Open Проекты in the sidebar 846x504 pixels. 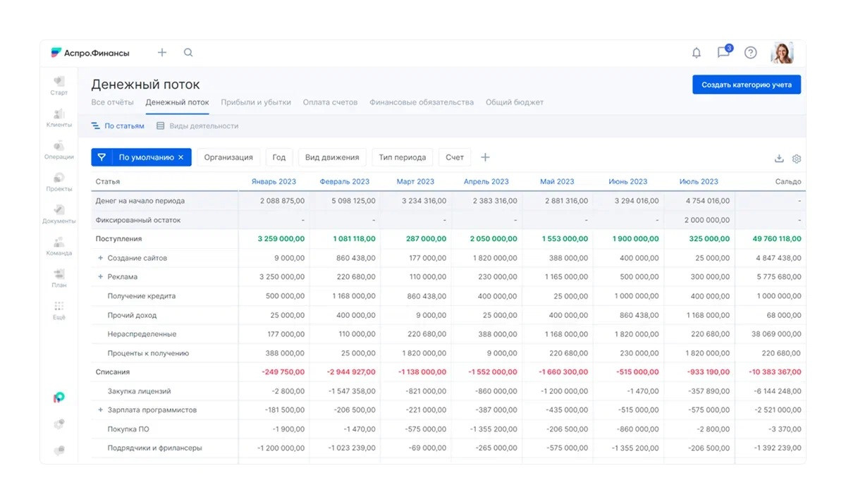pyautogui.click(x=59, y=182)
